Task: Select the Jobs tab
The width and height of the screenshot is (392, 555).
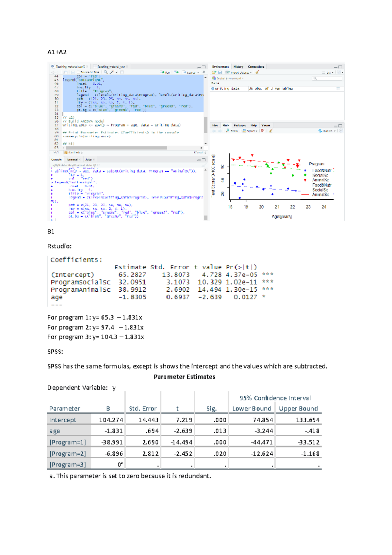Action: pos(88,160)
